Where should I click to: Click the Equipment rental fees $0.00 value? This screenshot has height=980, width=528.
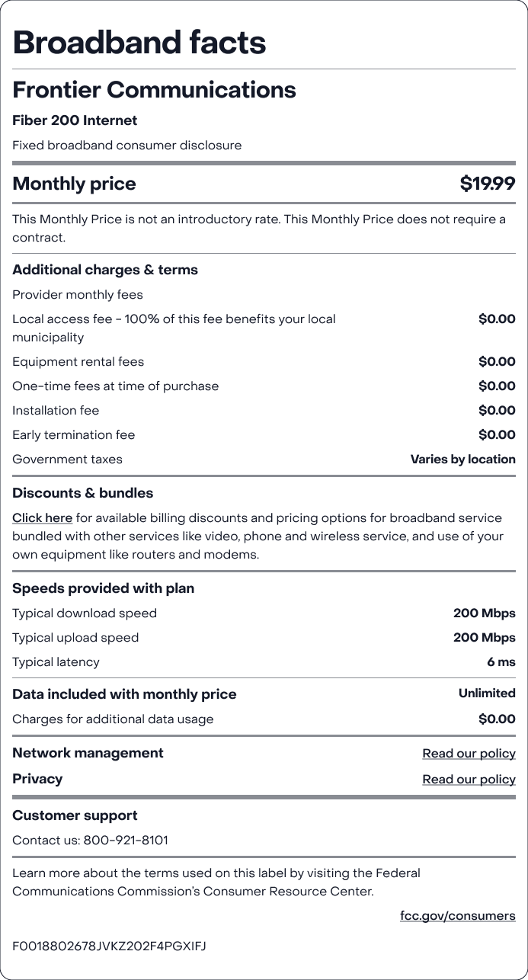(497, 362)
